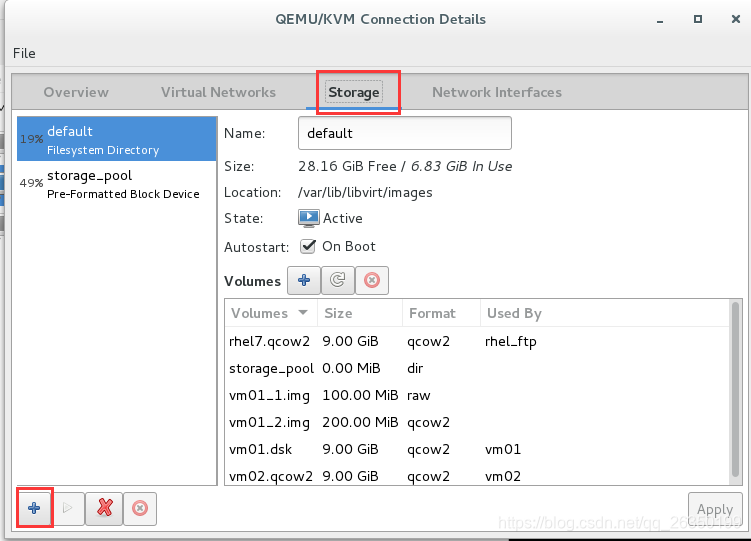This screenshot has width=751, height=541.
Task: Delete pool with circled x icon
Action: 140,508
